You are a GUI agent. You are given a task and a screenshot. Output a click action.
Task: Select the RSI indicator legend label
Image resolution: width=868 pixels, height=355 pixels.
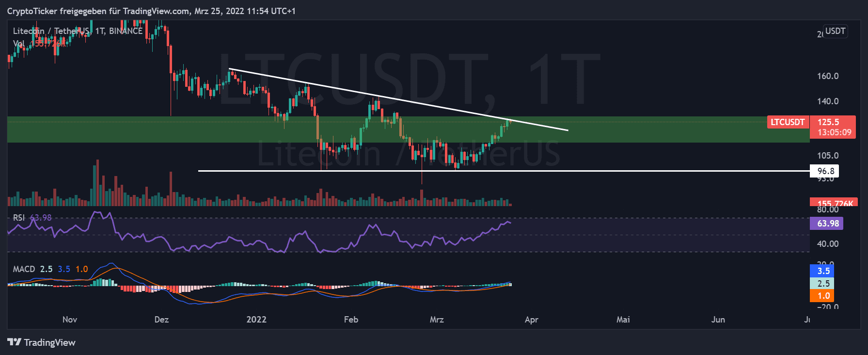point(18,218)
